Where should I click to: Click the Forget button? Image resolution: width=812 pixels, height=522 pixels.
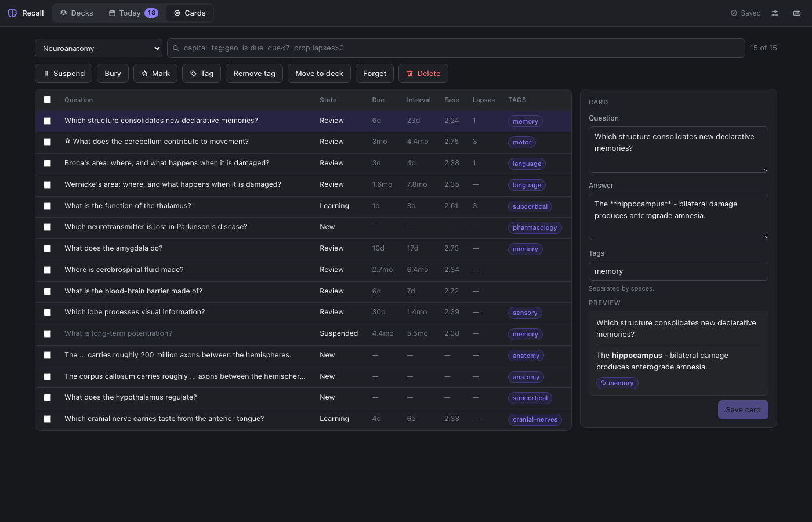(x=375, y=74)
